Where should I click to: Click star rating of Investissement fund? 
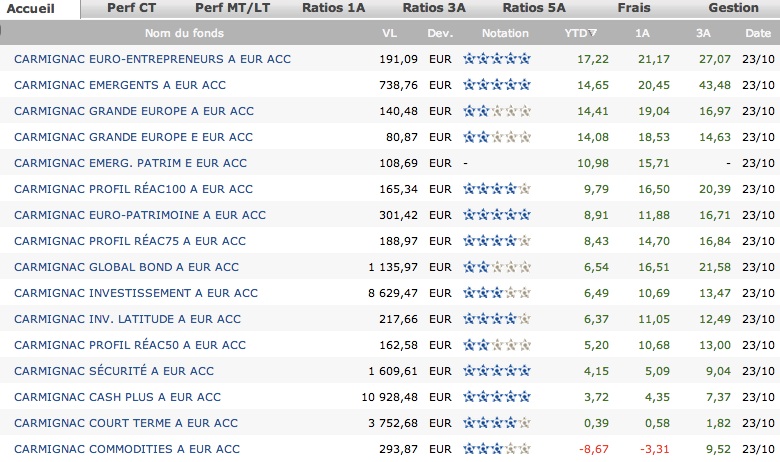[497, 293]
